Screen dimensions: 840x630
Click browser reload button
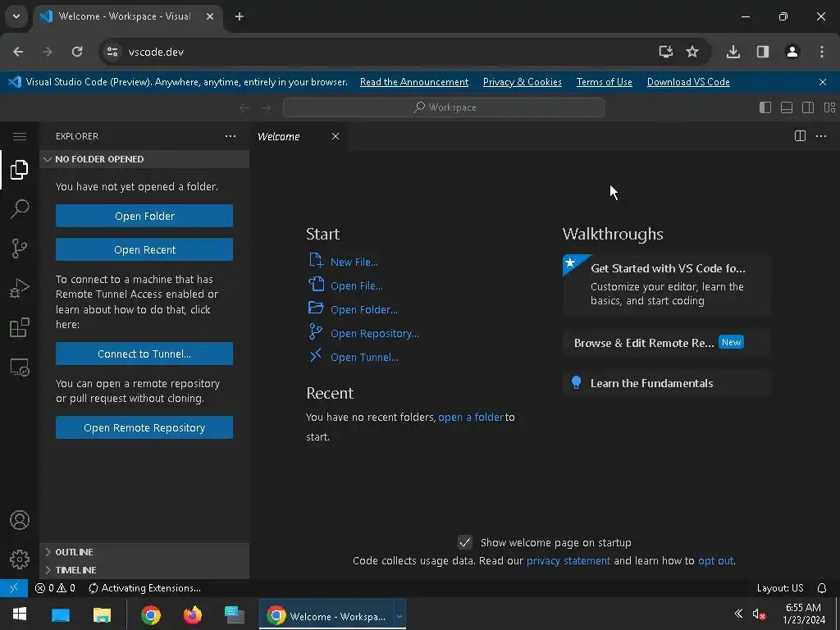(x=77, y=52)
